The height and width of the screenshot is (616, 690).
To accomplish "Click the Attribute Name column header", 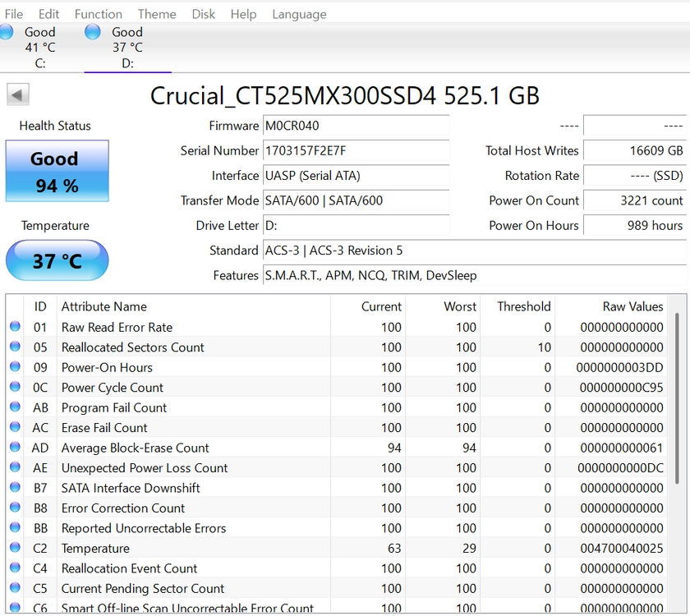I will click(194, 306).
